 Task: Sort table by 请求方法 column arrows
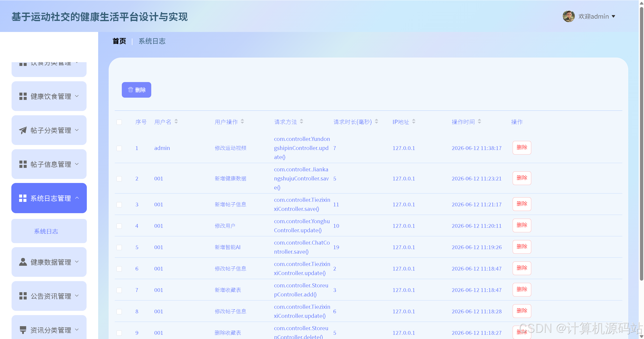pos(301,122)
